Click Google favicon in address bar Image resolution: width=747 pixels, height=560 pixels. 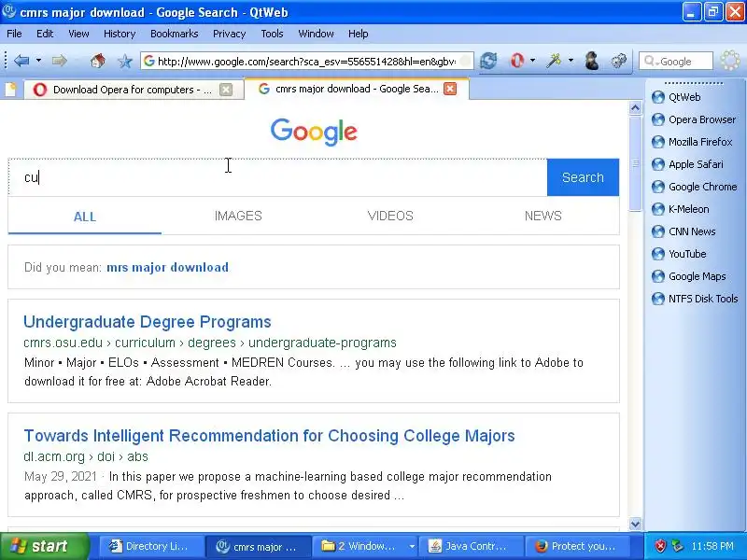149,61
